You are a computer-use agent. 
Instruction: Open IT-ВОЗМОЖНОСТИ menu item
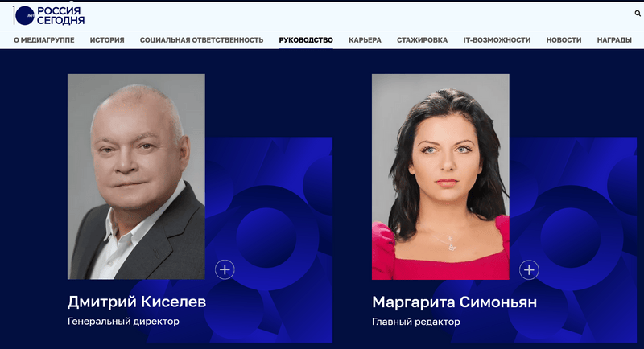pos(497,40)
